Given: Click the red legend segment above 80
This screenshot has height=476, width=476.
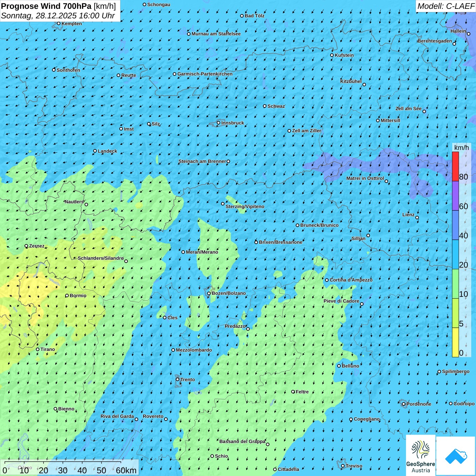Looking at the screenshot, I should [x=455, y=166].
